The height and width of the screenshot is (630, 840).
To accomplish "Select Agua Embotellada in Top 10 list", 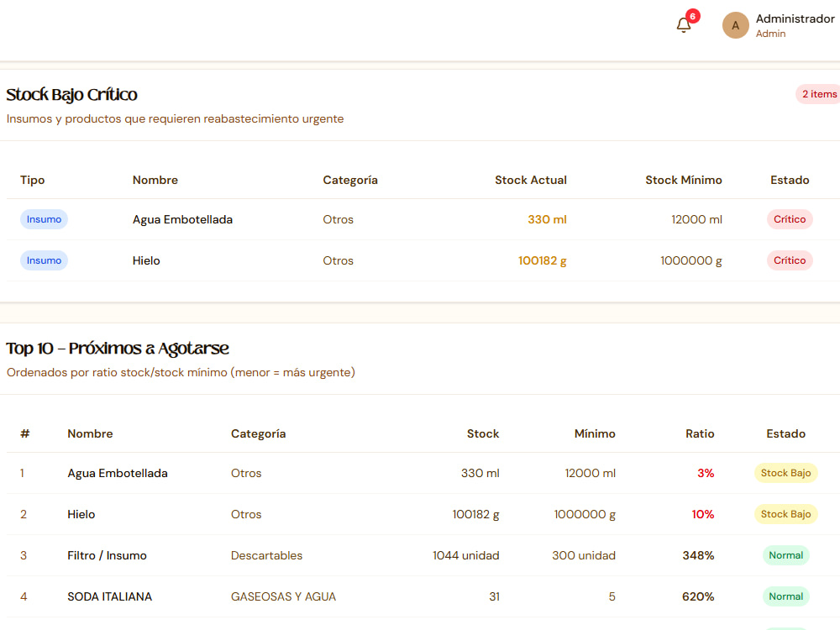I will pos(118,473).
